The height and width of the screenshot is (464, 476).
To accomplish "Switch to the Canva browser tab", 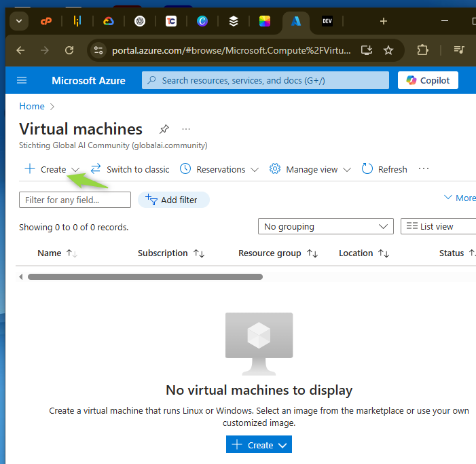I will click(202, 21).
